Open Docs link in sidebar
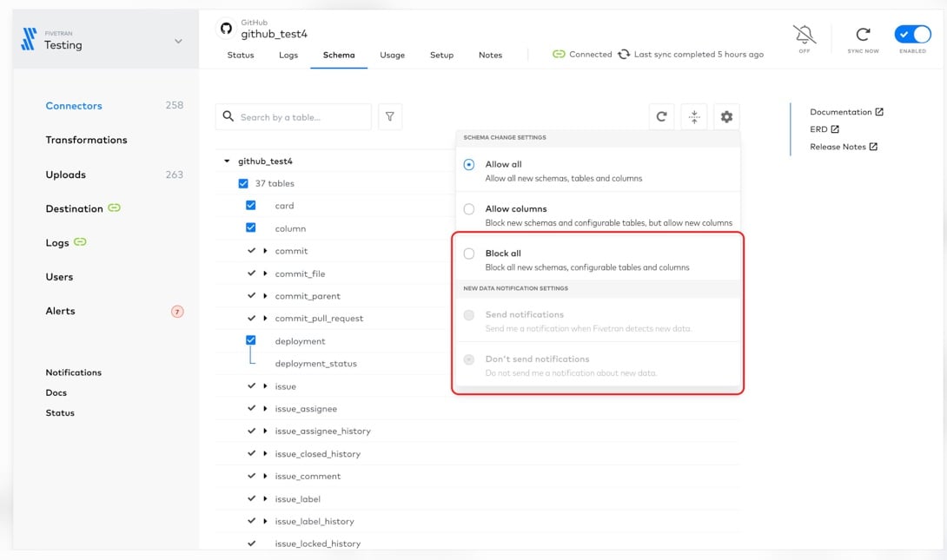 click(x=56, y=392)
